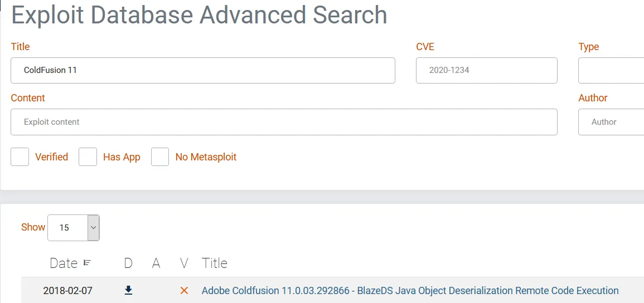
Task: Click the CVE input field
Action: (x=486, y=71)
